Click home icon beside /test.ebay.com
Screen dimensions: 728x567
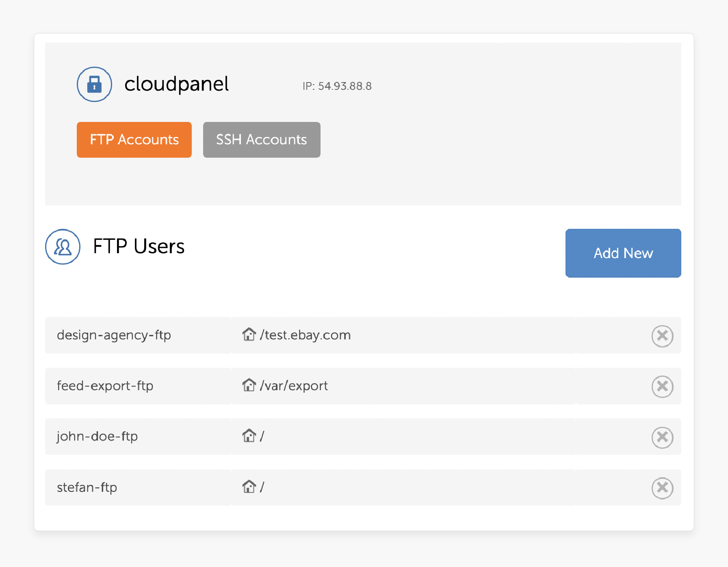click(249, 334)
